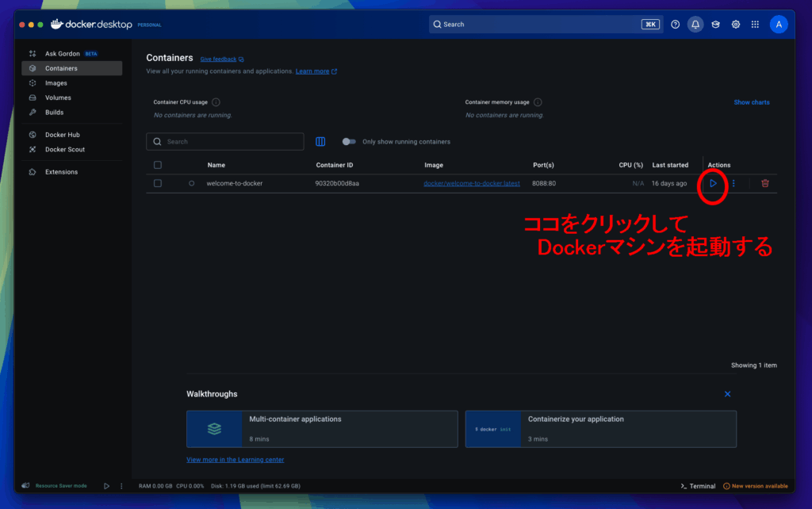This screenshot has height=509, width=812.
Task: Click the Port(s) column header
Action: point(543,165)
